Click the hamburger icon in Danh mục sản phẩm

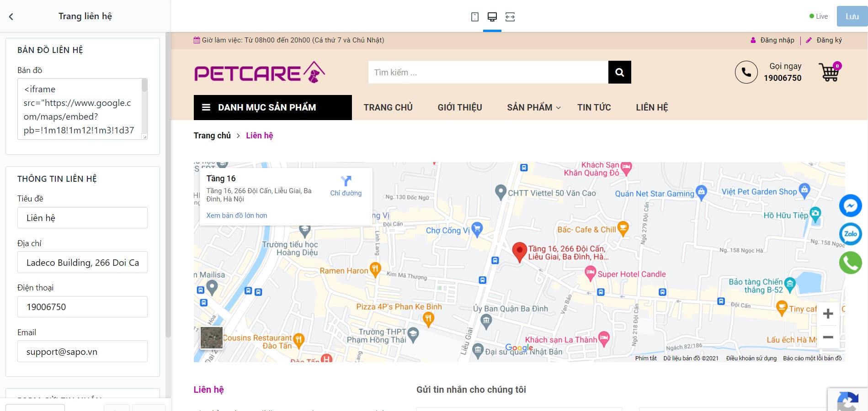(206, 107)
